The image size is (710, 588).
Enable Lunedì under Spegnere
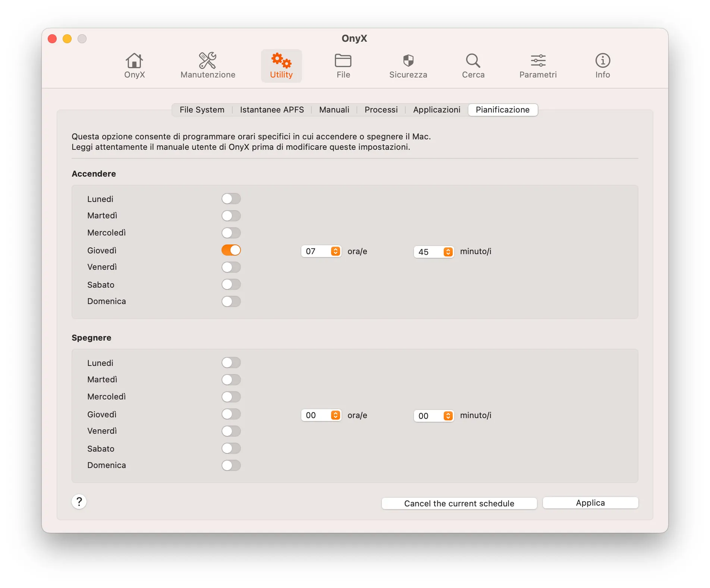tap(231, 363)
